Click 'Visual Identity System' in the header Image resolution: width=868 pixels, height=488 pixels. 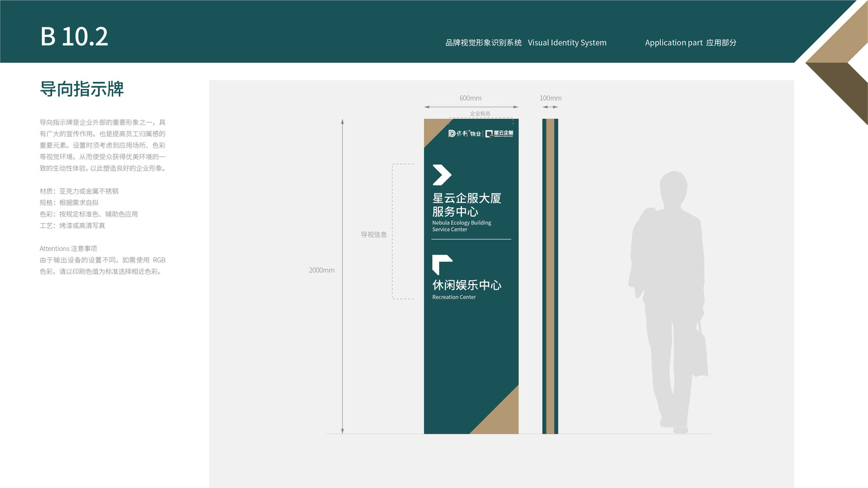[567, 43]
